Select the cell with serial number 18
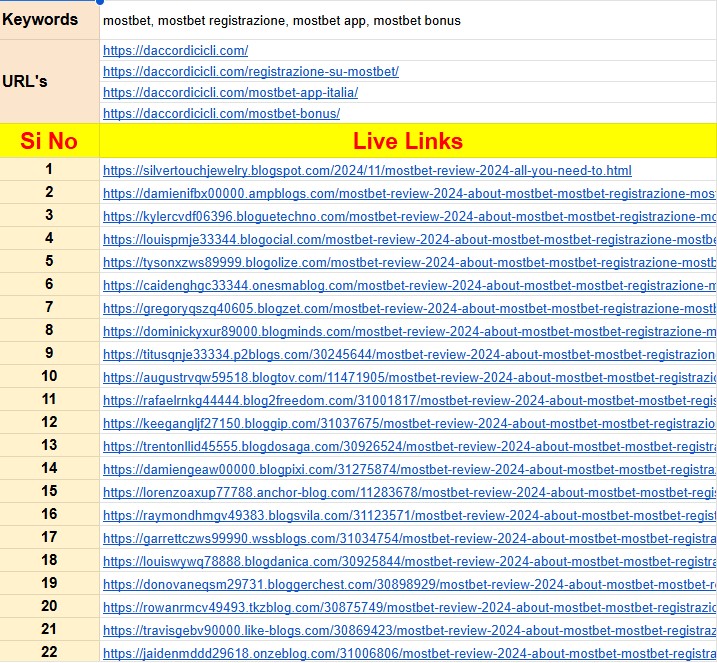717x663 pixels. 49,560
